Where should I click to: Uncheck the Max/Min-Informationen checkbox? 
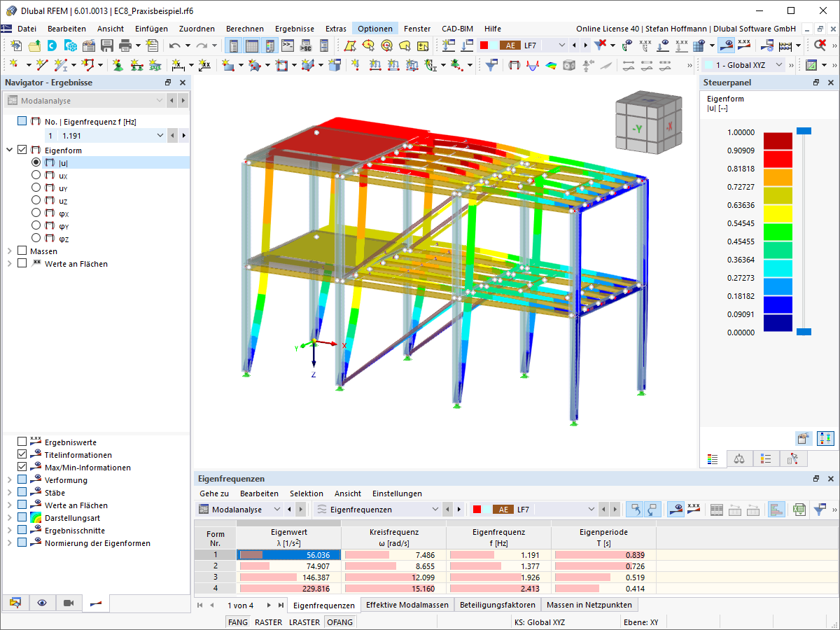coord(22,467)
